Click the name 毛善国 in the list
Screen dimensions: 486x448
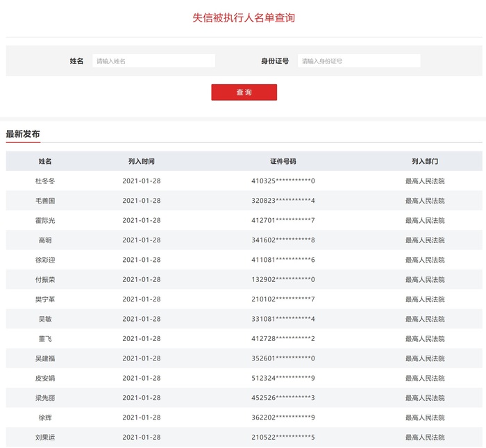pyautogui.click(x=45, y=201)
